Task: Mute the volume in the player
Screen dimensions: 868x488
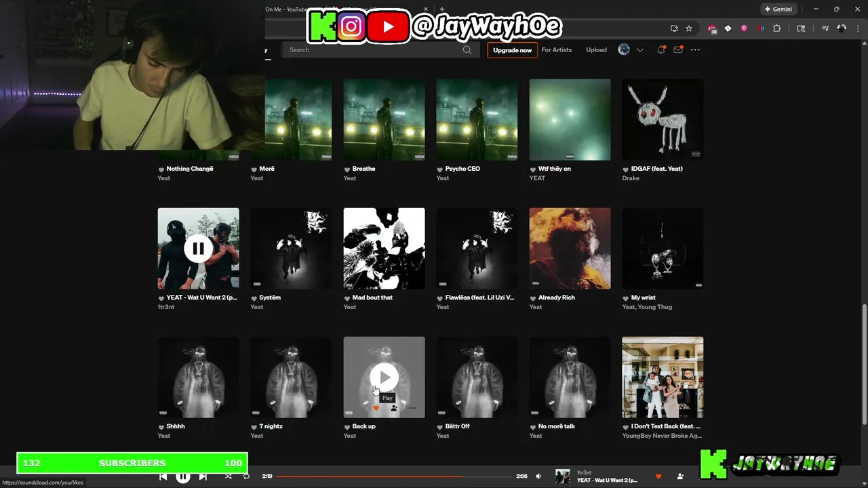Action: (538, 476)
